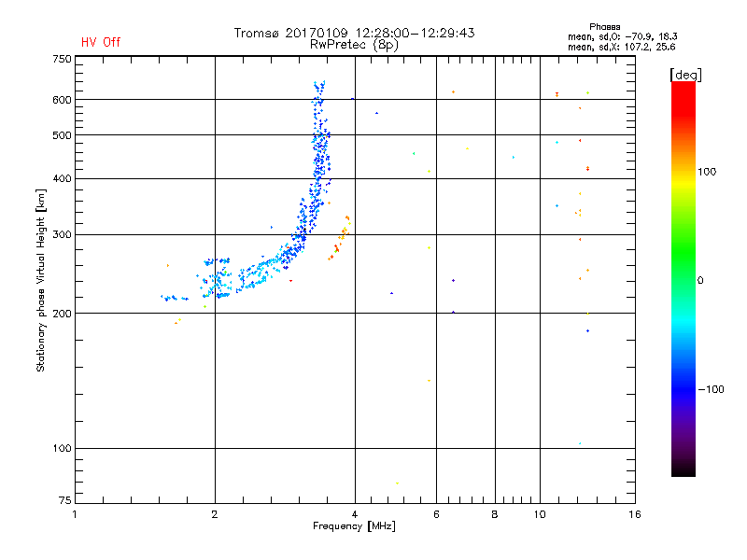Viewport: 747px width, 560px height.
Task: Click the x-axis tick label '4'
Action: point(355,514)
